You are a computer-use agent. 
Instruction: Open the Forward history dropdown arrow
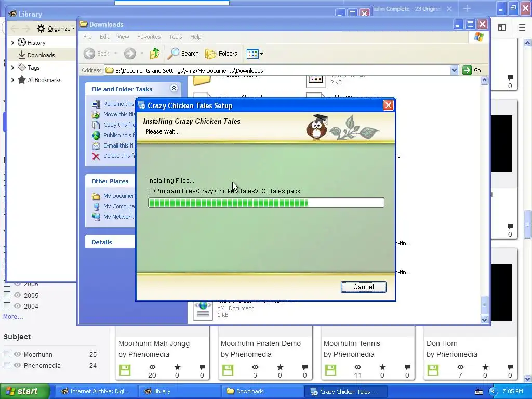point(142,54)
